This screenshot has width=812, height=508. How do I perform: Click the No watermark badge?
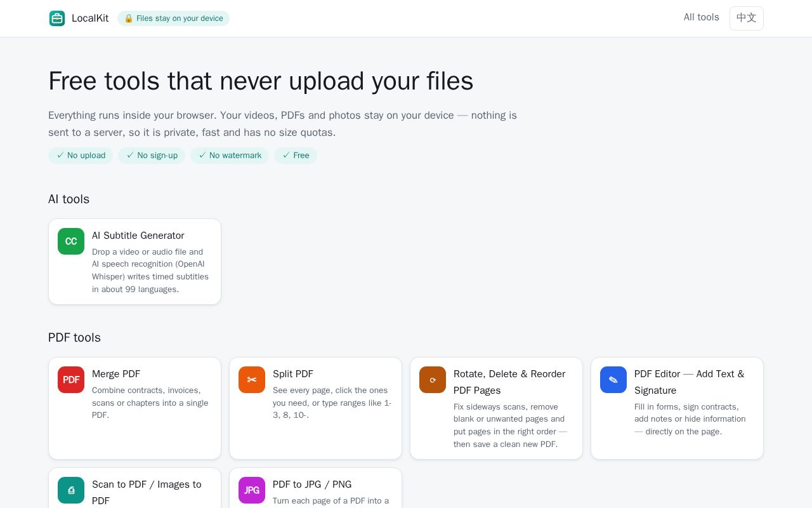[230, 156]
